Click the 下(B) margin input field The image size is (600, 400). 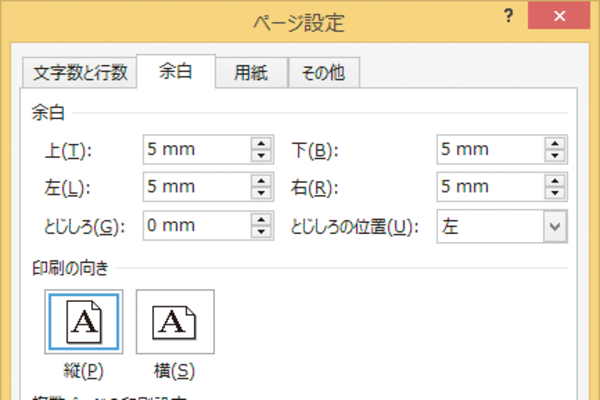click(x=491, y=149)
